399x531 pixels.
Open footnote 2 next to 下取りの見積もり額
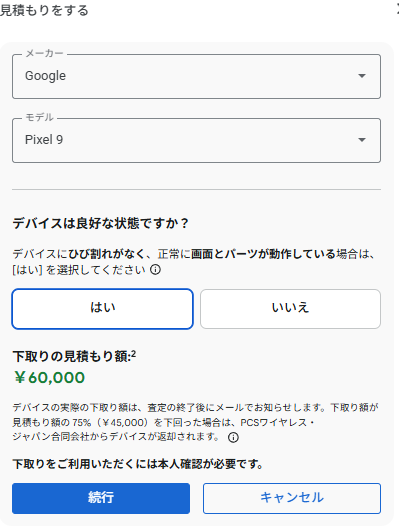(133, 354)
